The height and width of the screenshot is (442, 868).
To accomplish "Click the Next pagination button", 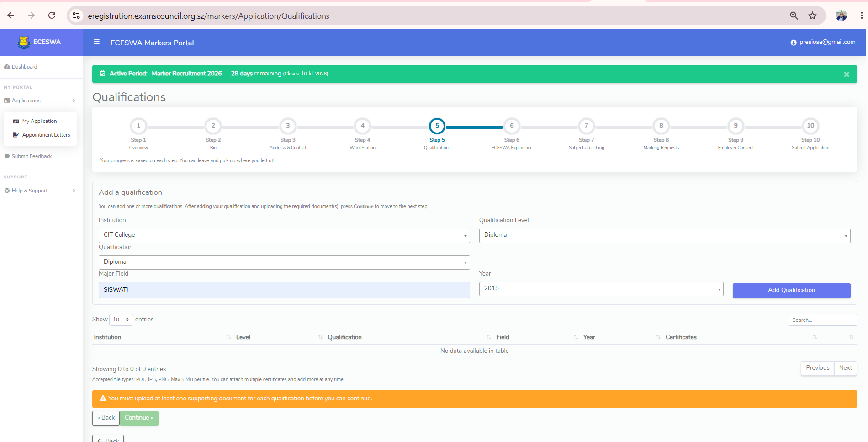I will tap(846, 368).
